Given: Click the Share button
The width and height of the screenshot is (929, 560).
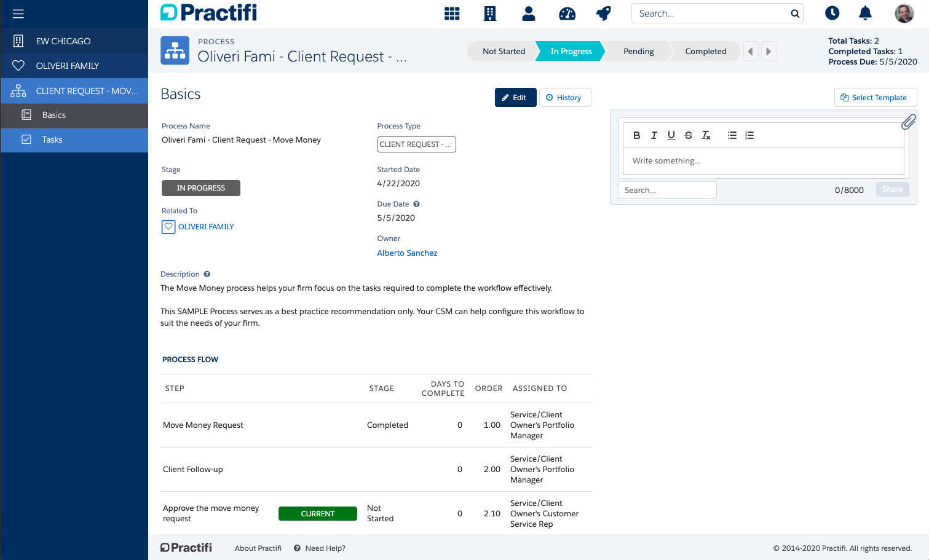Looking at the screenshot, I should pos(893,189).
